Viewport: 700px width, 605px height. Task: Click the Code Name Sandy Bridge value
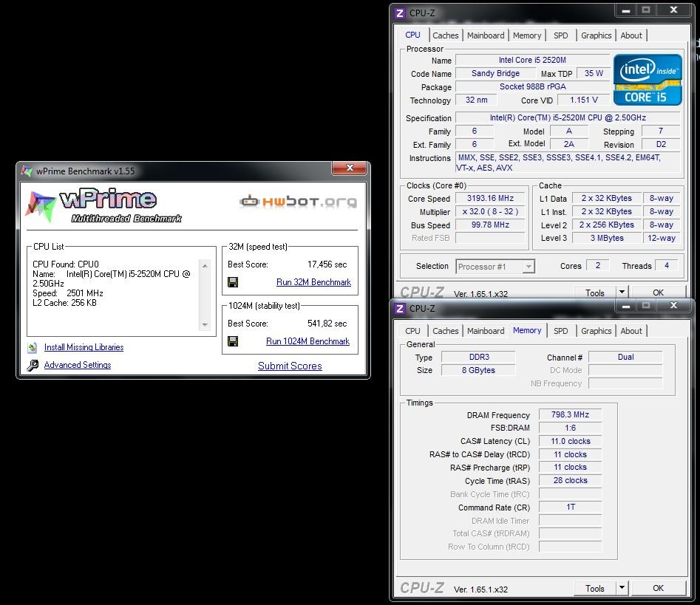point(495,73)
